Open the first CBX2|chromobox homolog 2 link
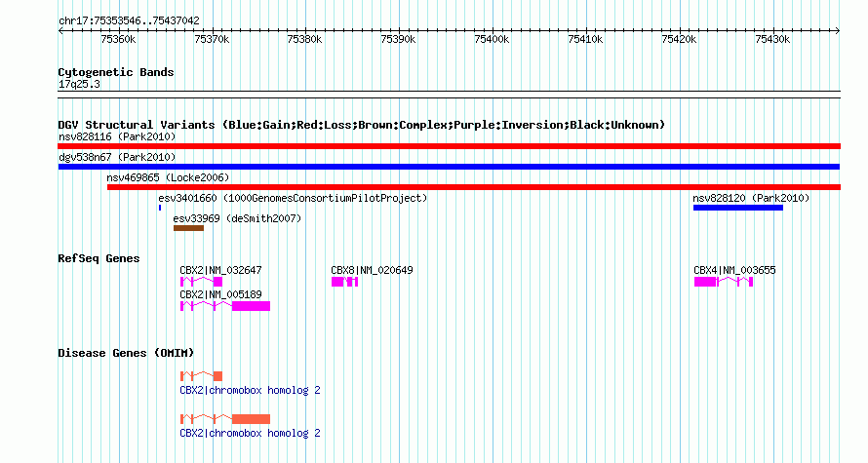 250,391
